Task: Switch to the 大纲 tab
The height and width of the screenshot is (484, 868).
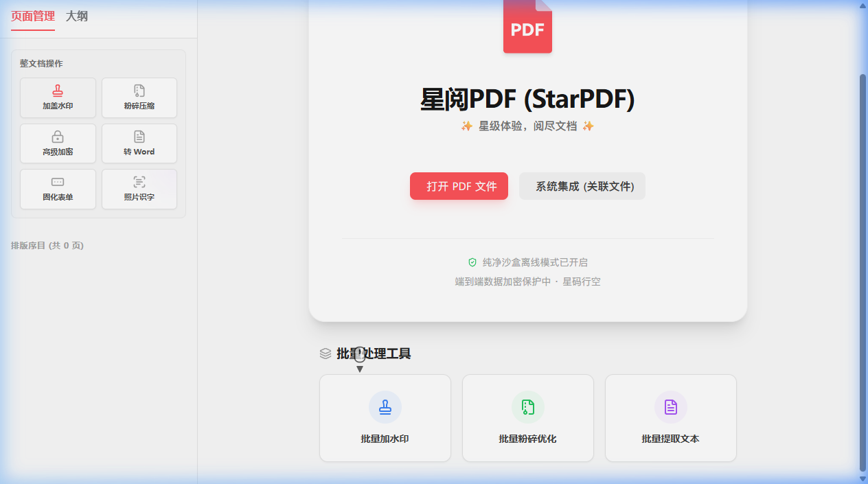Action: tap(77, 16)
